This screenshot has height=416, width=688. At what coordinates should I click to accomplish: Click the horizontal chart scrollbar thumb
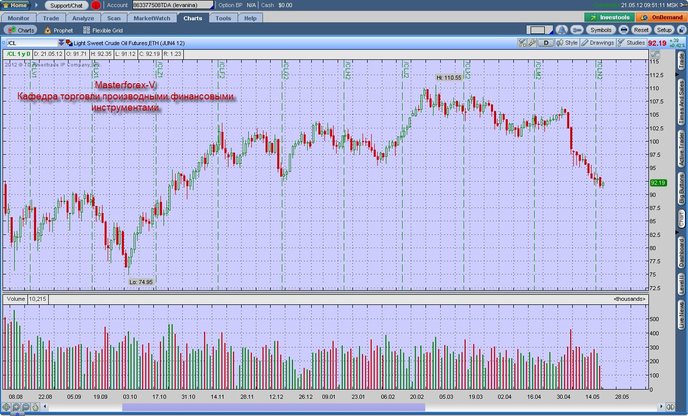click(x=273, y=407)
